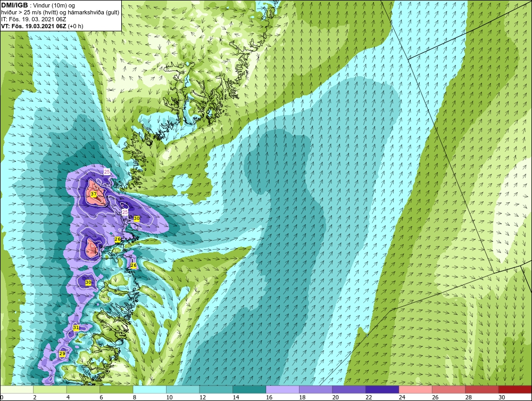Select the title line 'DMI/IGB : Vindur (10m) og'

[x=38, y=5]
